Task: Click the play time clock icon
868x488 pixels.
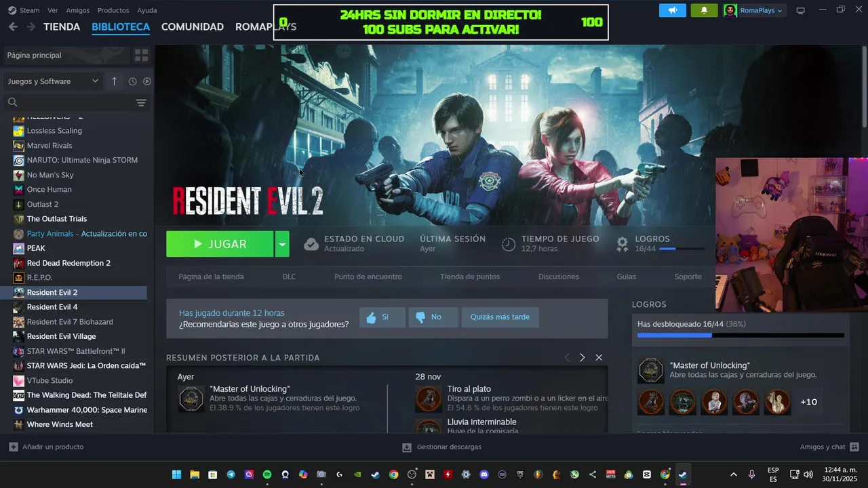Action: pos(509,244)
